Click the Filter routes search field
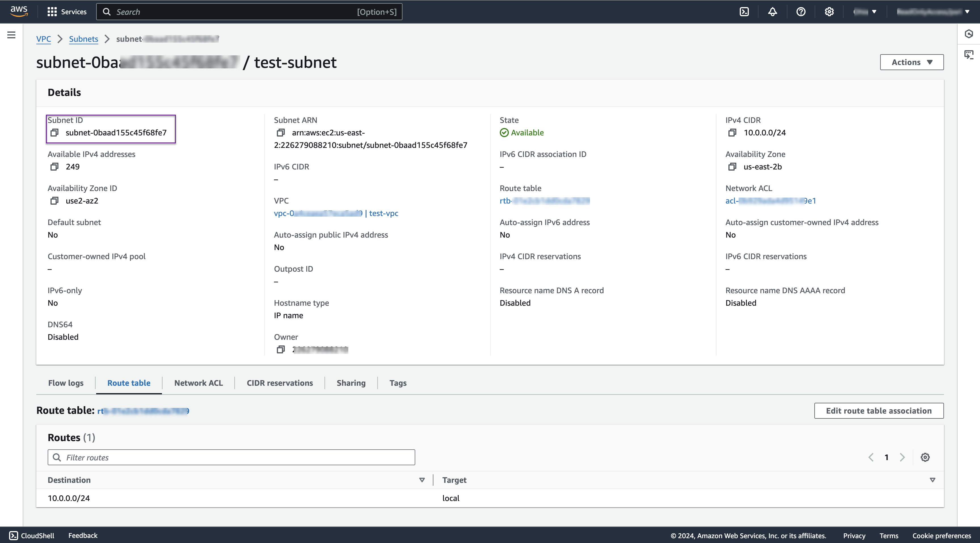Image resolution: width=980 pixels, height=543 pixels. click(x=231, y=457)
